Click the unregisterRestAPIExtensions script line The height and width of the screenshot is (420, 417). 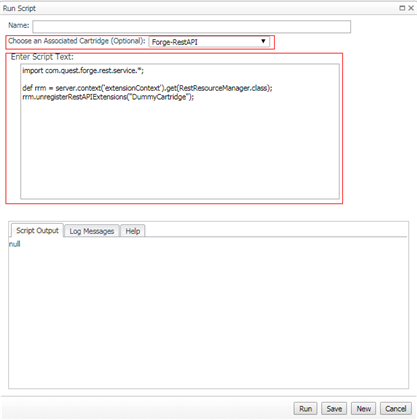tap(108, 97)
